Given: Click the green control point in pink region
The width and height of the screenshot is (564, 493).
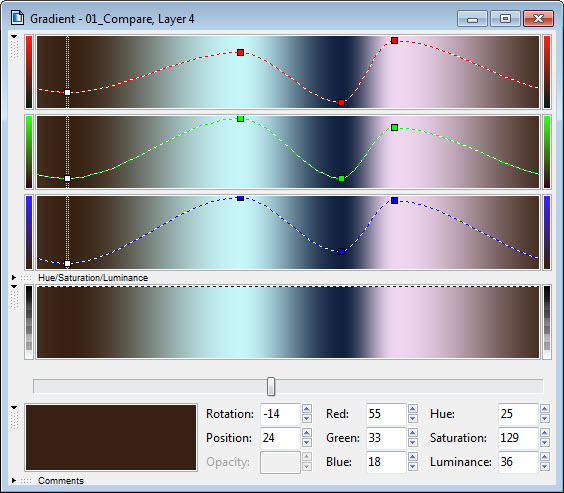Looking at the screenshot, I should (394, 127).
